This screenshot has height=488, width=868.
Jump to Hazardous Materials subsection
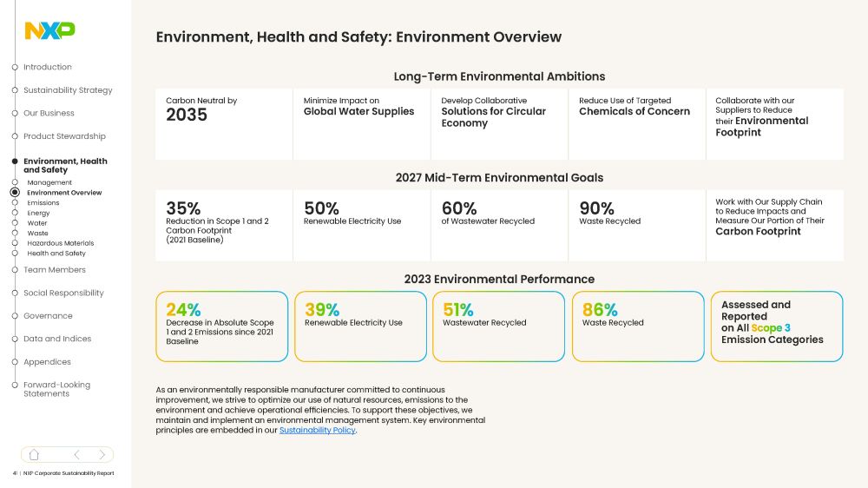pos(60,243)
